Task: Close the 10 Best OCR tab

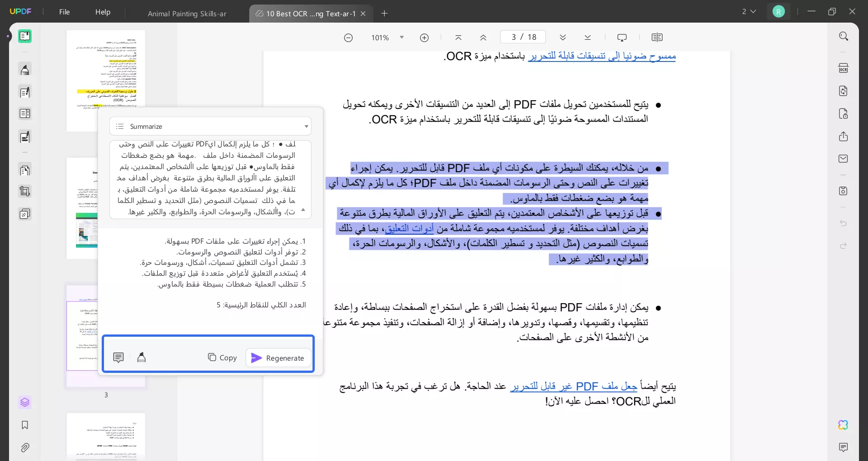Action: click(x=363, y=14)
